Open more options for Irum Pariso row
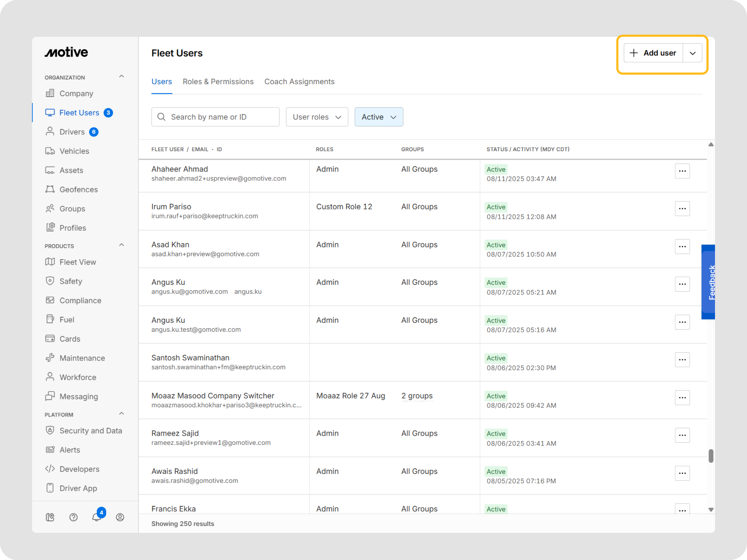This screenshot has height=560, width=747. click(682, 209)
